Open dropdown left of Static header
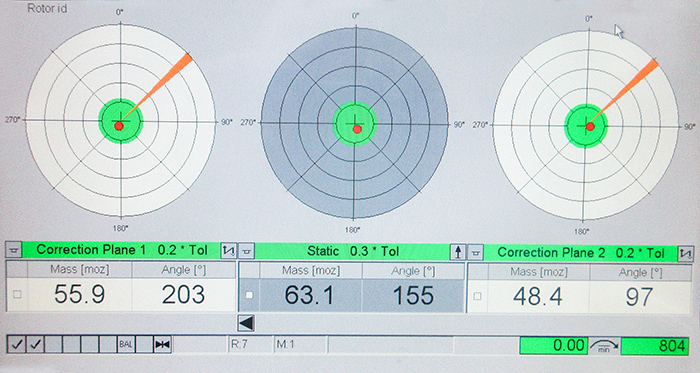 (x=247, y=252)
